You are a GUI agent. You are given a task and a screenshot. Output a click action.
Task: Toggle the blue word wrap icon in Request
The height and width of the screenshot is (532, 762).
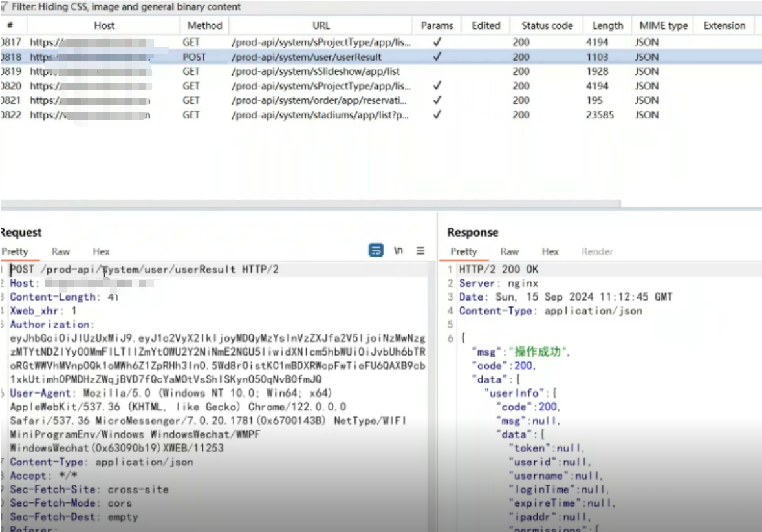pos(376,251)
